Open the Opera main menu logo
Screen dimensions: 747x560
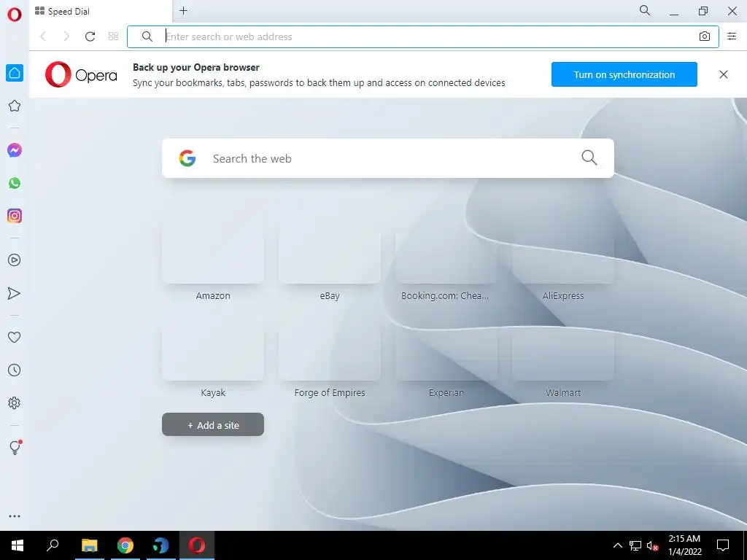15,15
